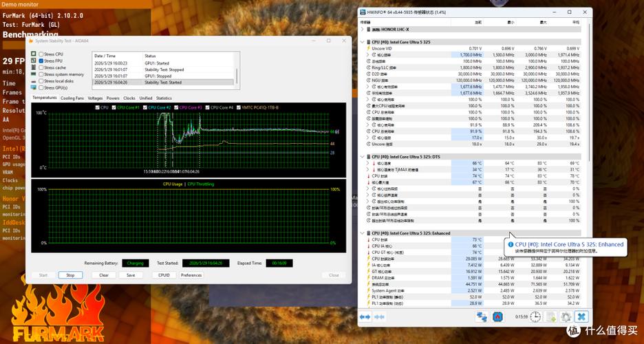Toggle the CPU graph legend checkbox
The image size is (644, 344).
[97, 107]
